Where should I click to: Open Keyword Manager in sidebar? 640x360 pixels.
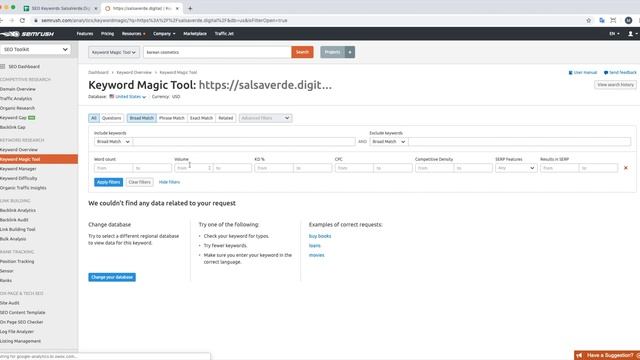pyautogui.click(x=18, y=169)
